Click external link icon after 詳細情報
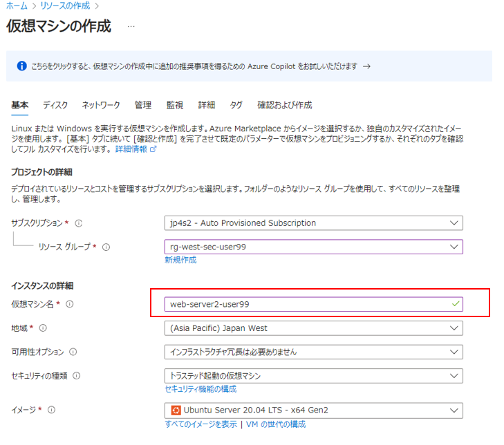504x445 pixels. tap(153, 149)
